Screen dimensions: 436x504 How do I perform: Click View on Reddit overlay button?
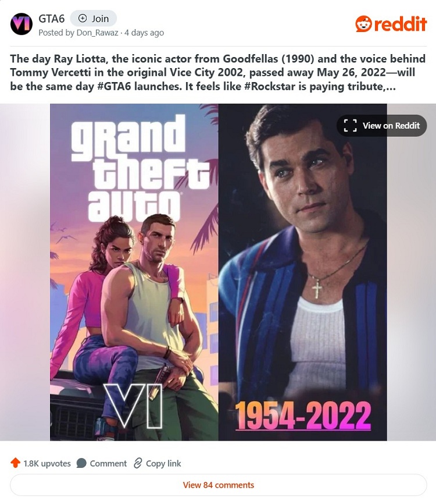click(x=382, y=125)
